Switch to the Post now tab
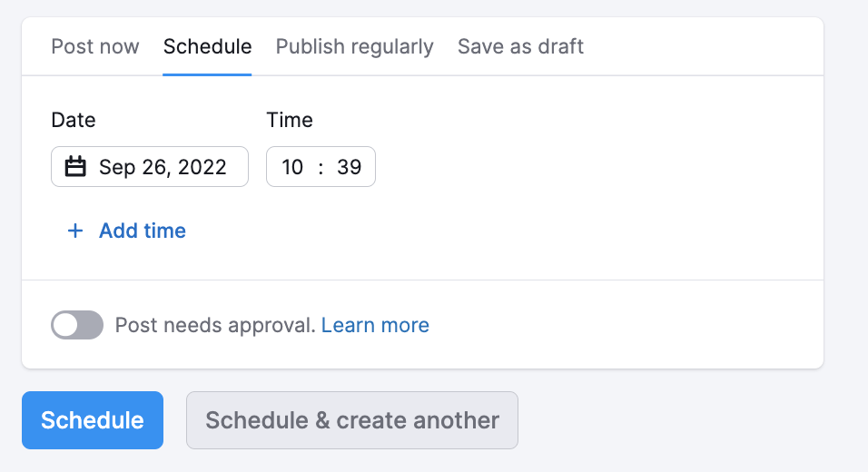Image resolution: width=868 pixels, height=472 pixels. coord(95,46)
